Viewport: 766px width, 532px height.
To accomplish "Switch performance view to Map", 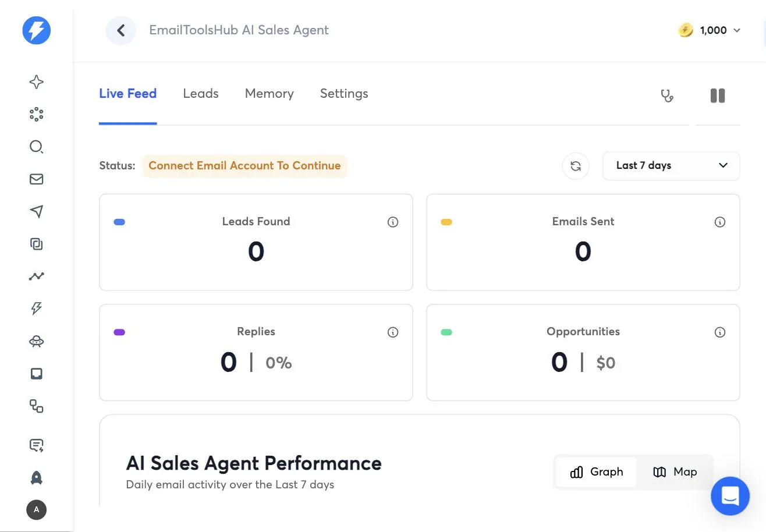I will pyautogui.click(x=675, y=472).
